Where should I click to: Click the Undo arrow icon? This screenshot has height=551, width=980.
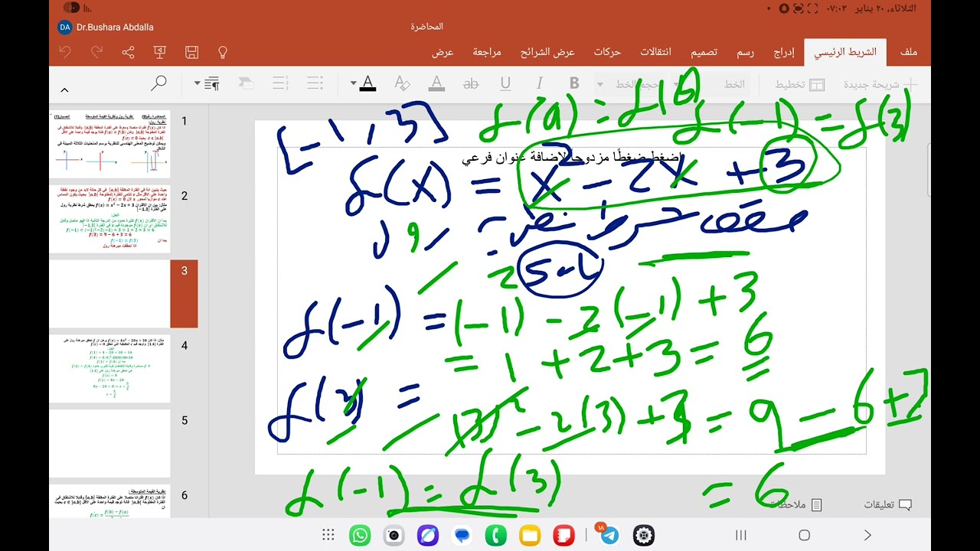pyautogui.click(x=65, y=52)
